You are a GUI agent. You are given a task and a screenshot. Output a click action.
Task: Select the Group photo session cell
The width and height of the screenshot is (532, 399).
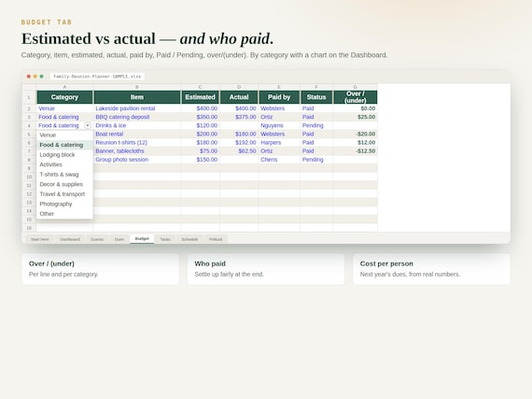pyautogui.click(x=137, y=159)
